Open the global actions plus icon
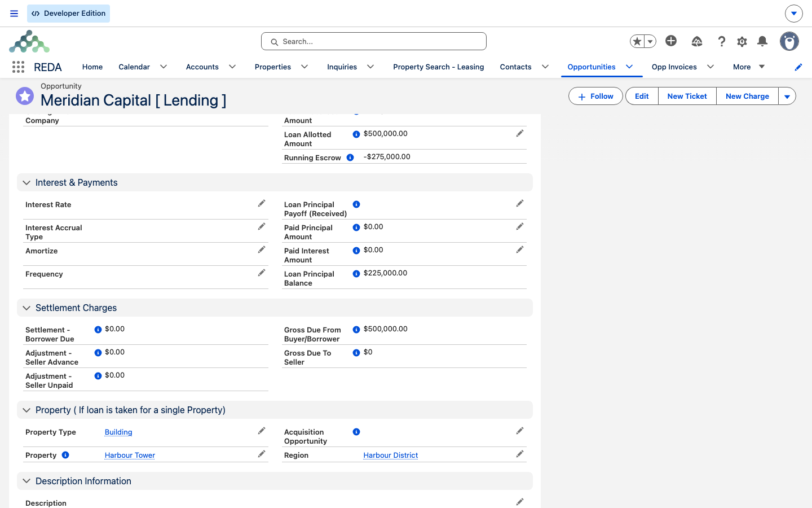Viewport: 812px width, 508px height. pos(671,41)
